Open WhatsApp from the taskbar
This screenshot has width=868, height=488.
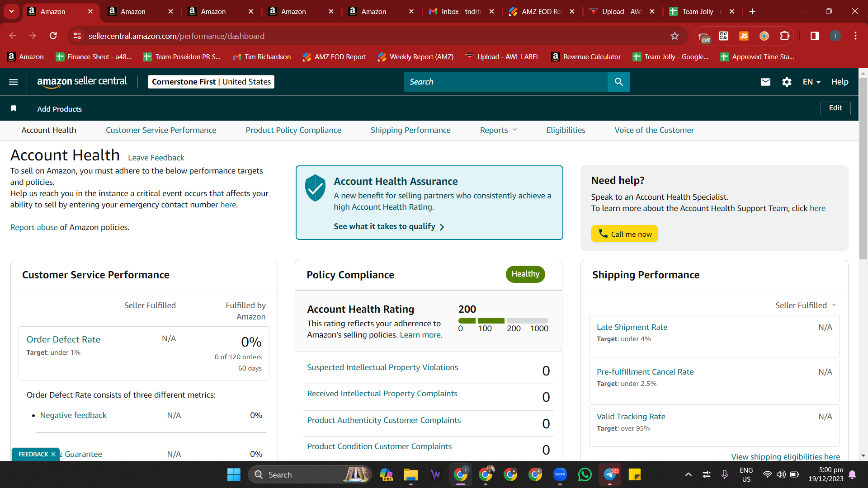coord(585,475)
